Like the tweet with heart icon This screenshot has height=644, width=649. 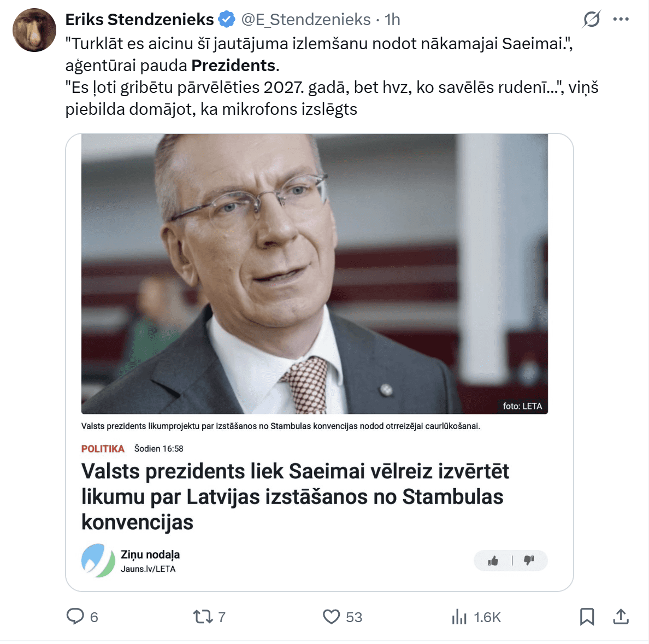pos(331,617)
